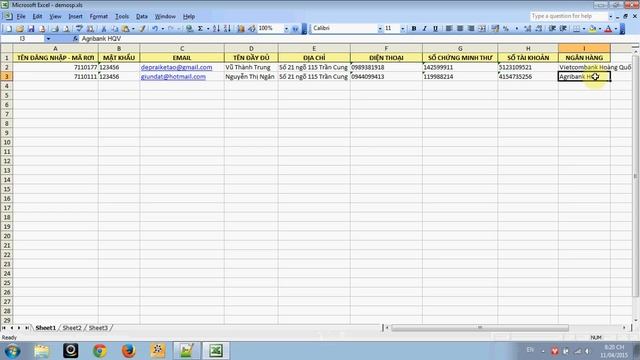640x360 pixels.
Task: Open the Font Color palette arrow
Action: coord(616,29)
